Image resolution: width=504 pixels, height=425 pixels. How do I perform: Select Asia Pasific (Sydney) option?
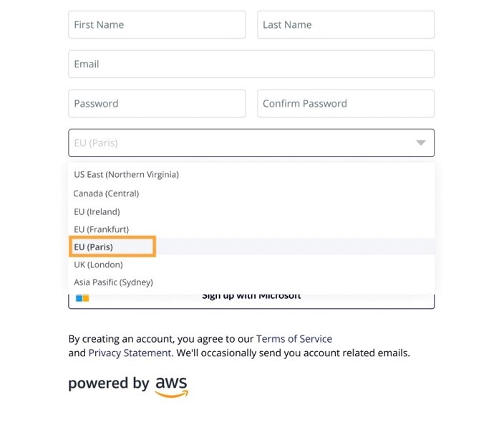251,282
